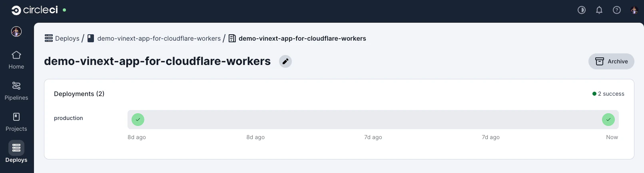
Task: Click the organization avatar in the sidebar
Action: pyautogui.click(x=16, y=31)
